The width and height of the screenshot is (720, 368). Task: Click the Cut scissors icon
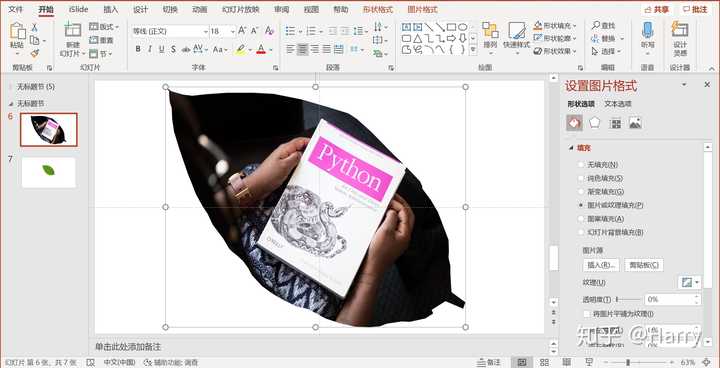[34, 28]
